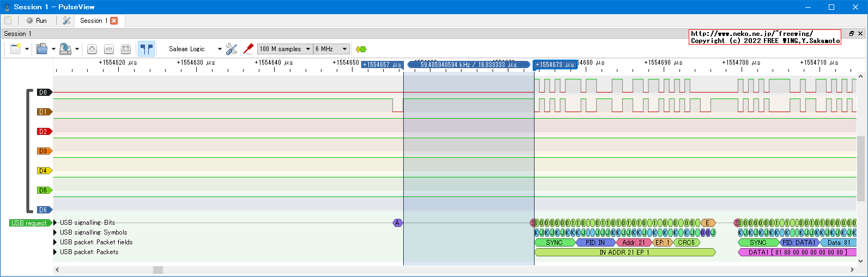This screenshot has width=868, height=277.
Task: Expand the USB packet: Packets row
Action: pos(56,252)
